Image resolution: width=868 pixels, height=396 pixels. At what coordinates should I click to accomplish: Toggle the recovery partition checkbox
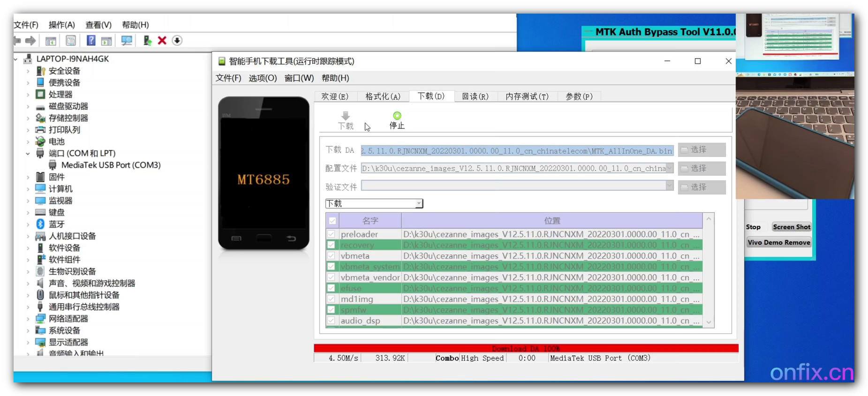(332, 245)
